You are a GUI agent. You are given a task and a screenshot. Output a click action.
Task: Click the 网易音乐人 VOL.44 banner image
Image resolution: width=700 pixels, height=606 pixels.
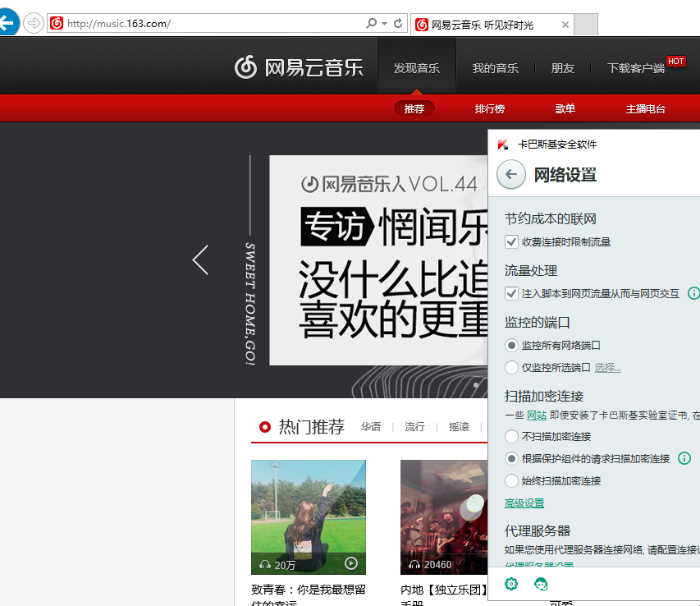click(x=378, y=260)
